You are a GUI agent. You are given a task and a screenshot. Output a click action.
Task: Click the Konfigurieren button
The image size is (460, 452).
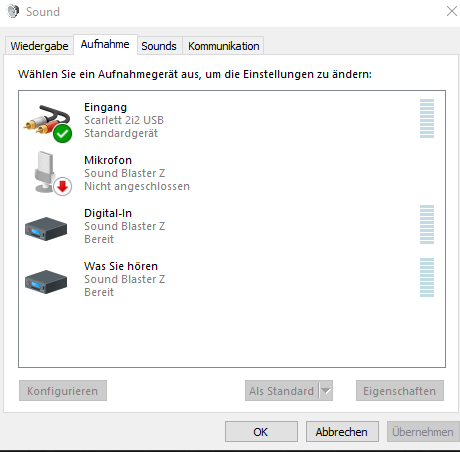click(x=63, y=391)
